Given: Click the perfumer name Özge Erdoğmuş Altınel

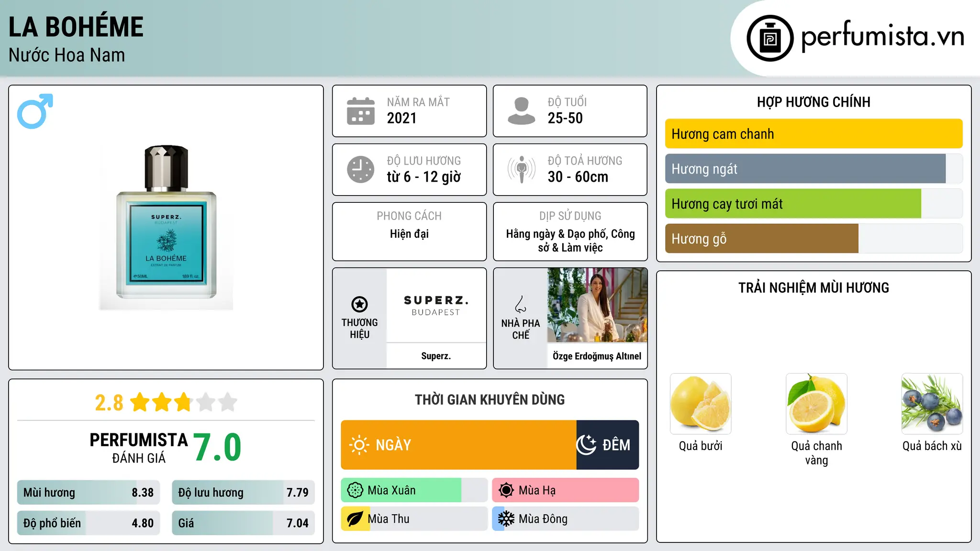Looking at the screenshot, I should point(597,356).
